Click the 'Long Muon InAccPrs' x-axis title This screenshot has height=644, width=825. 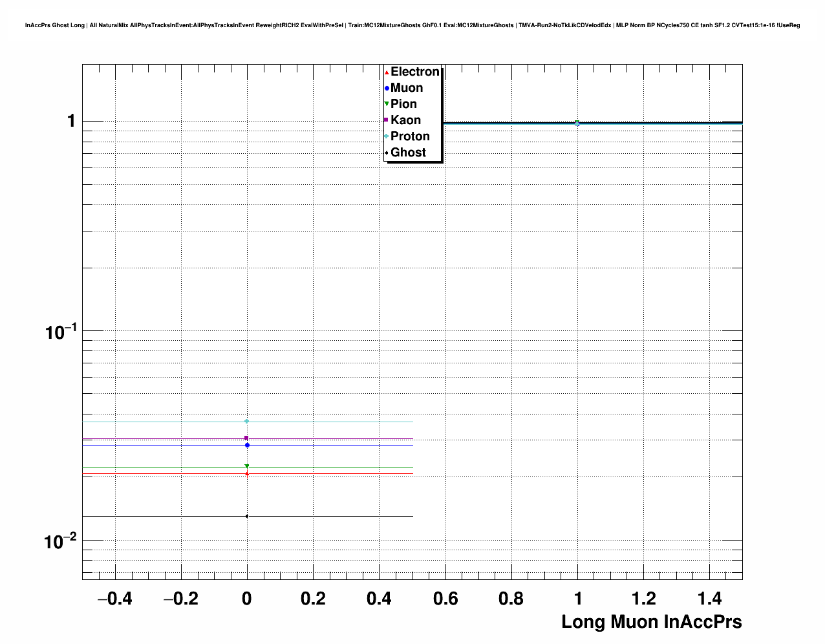coord(651,622)
